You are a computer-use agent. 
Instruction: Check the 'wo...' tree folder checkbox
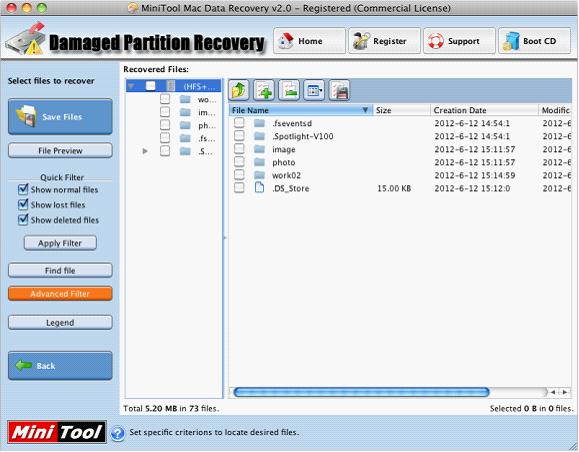click(165, 99)
